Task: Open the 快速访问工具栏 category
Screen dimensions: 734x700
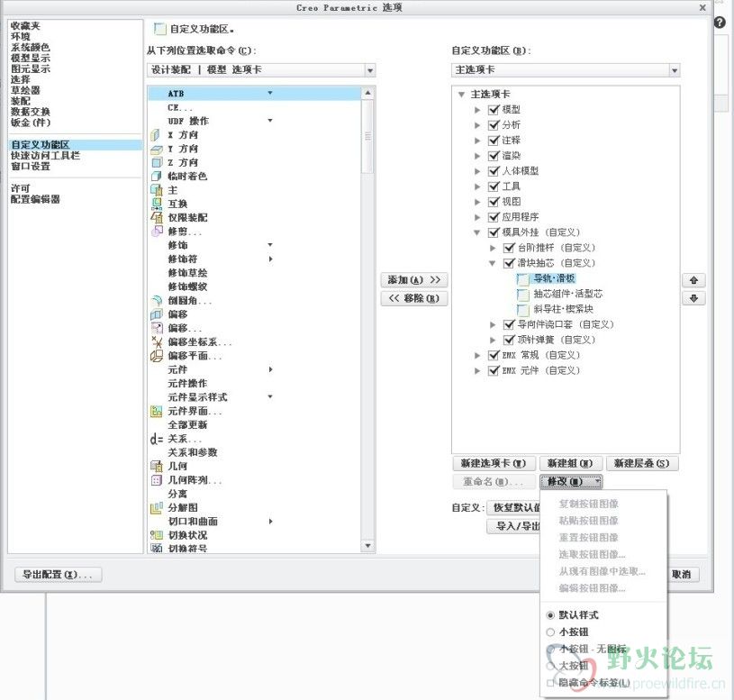Action: point(45,156)
